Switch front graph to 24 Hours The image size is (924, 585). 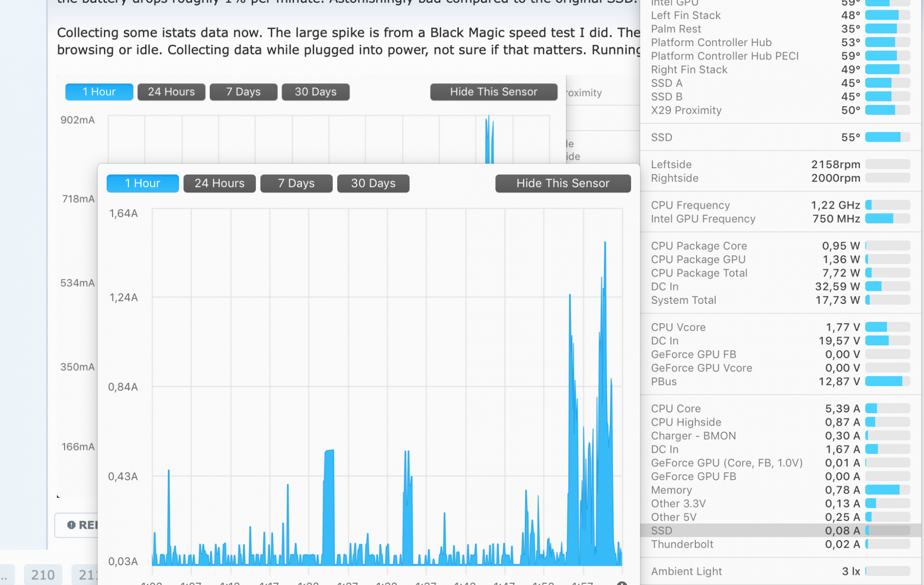coord(219,183)
